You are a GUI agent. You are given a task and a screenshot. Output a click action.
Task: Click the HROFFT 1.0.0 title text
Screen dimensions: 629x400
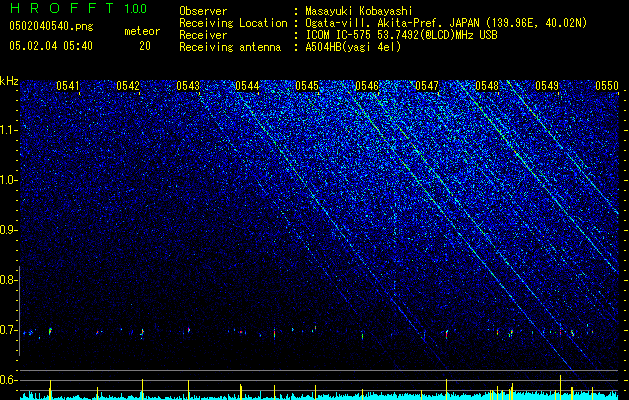pyautogui.click(x=79, y=8)
